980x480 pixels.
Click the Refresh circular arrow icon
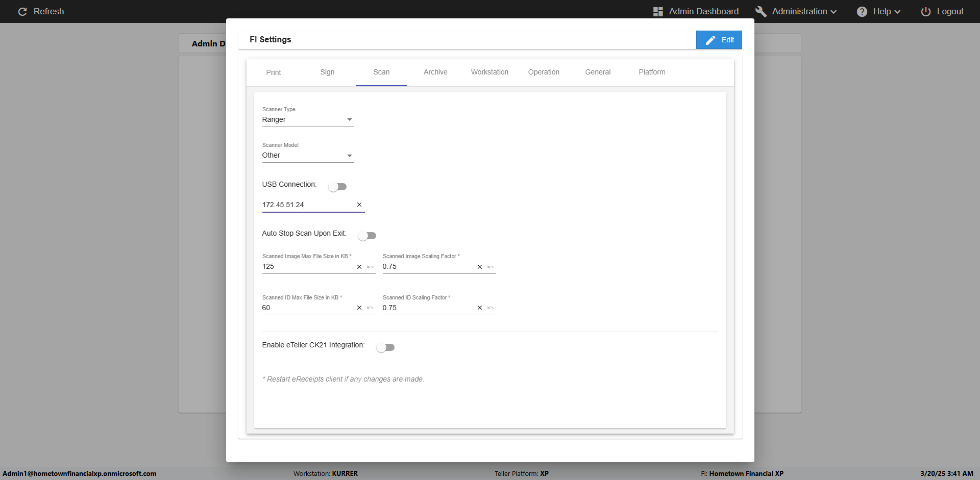[x=22, y=11]
